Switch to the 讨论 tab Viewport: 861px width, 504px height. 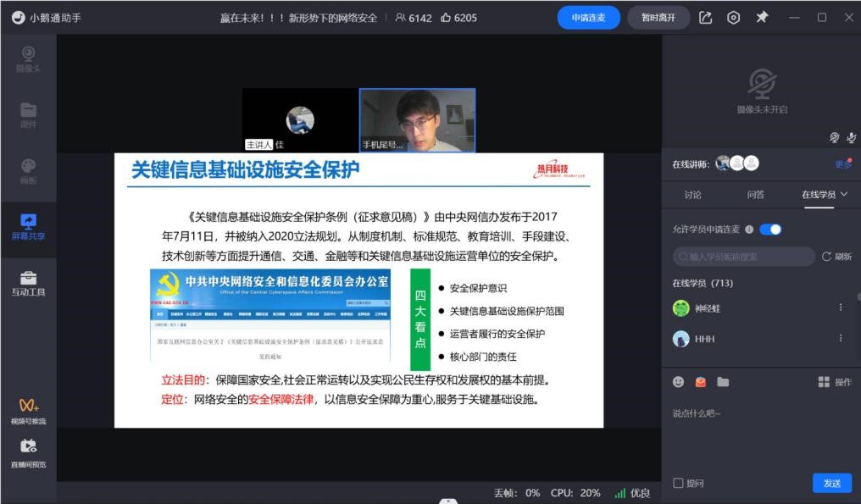(692, 195)
